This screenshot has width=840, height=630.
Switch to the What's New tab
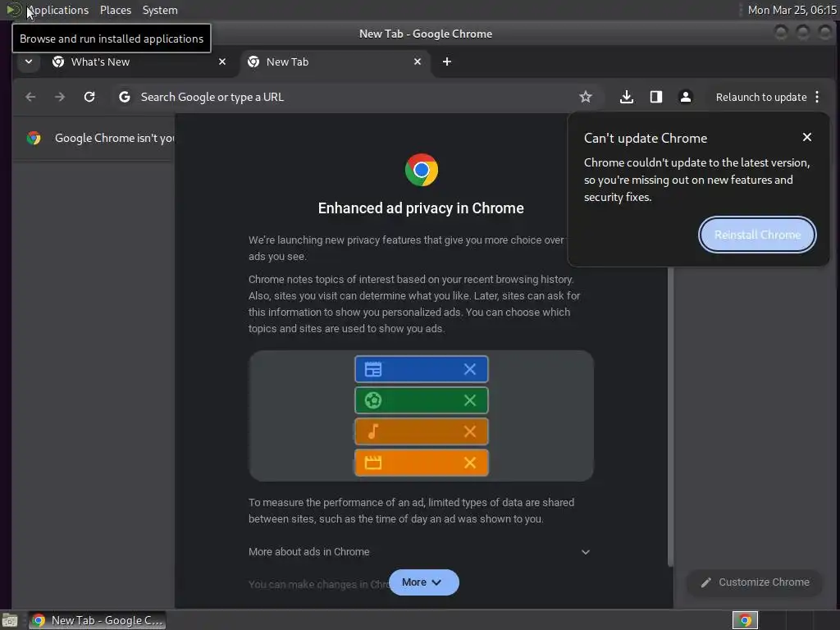point(138,62)
